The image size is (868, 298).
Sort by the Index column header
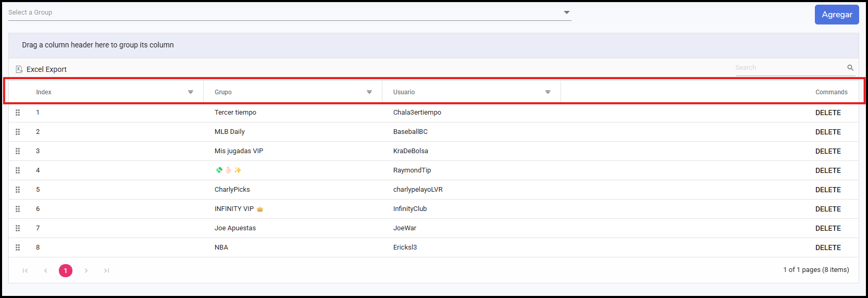pyautogui.click(x=44, y=92)
